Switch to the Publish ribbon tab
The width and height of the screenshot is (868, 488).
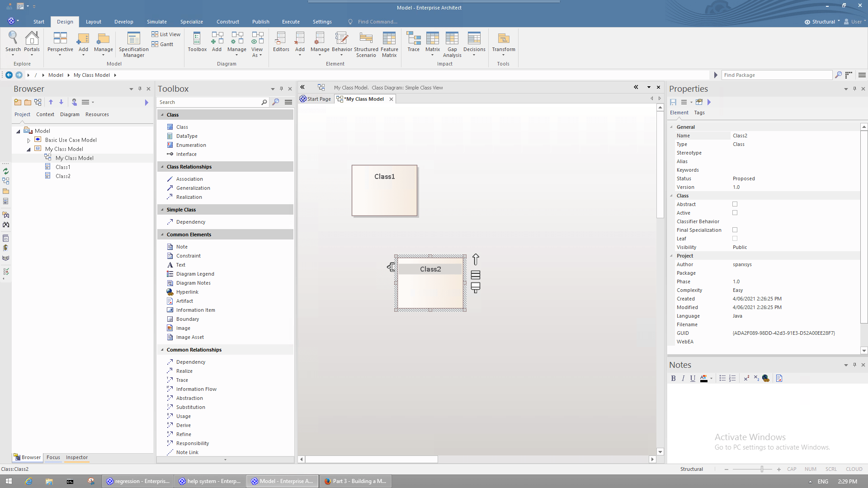(x=260, y=21)
